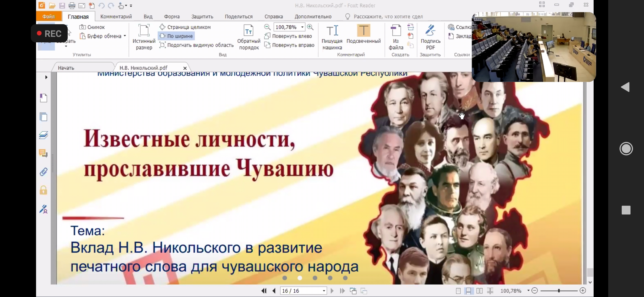Click the ribbon zoom percentage field 100,78%
The width and height of the screenshot is (644, 297).
click(x=286, y=27)
